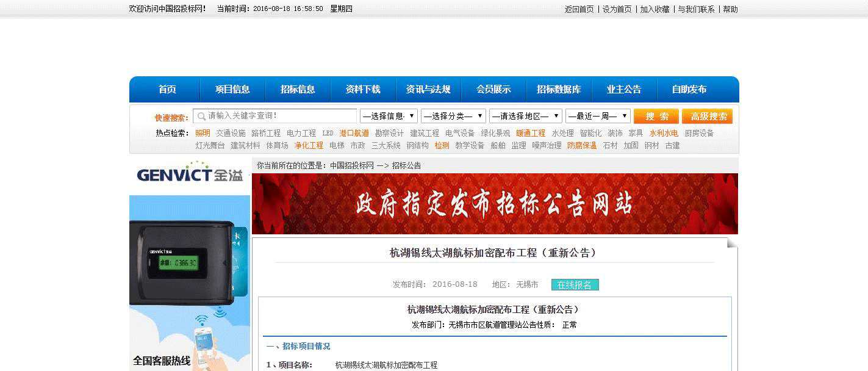Viewport: 868px width, 371px height.
Task: Open the 招标数据库 tab
Action: [x=559, y=89]
